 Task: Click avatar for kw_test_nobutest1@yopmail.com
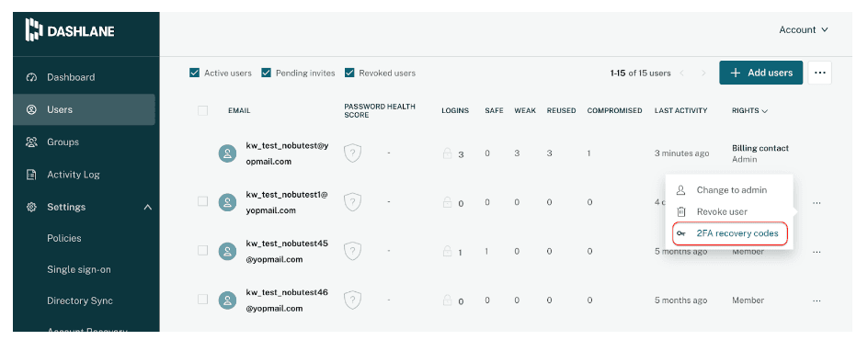pyautogui.click(x=227, y=202)
